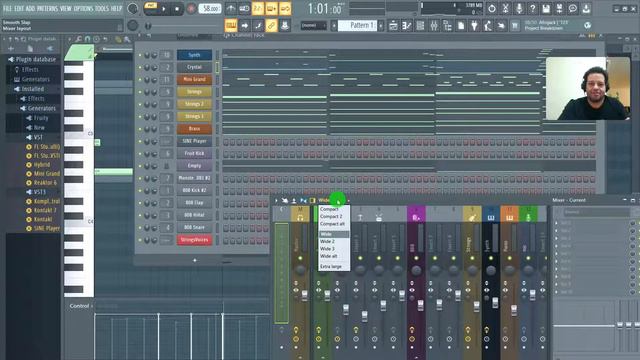Screen dimensions: 640x360
Task: Click the question mark help icon
Action: pyautogui.click(x=532, y=8)
